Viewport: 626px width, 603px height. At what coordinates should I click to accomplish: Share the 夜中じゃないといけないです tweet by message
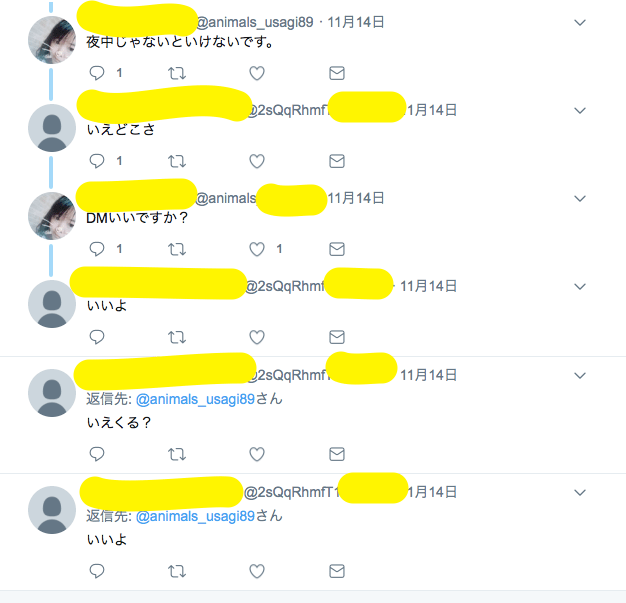[x=337, y=73]
